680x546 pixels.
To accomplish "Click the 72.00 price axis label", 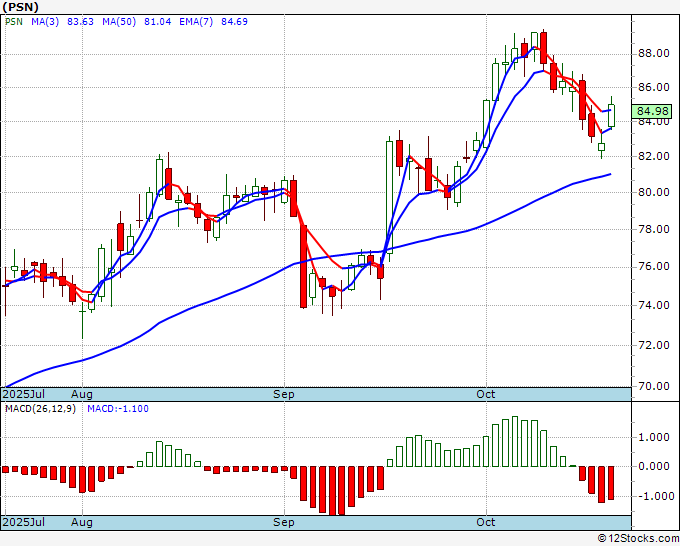I will (x=653, y=345).
